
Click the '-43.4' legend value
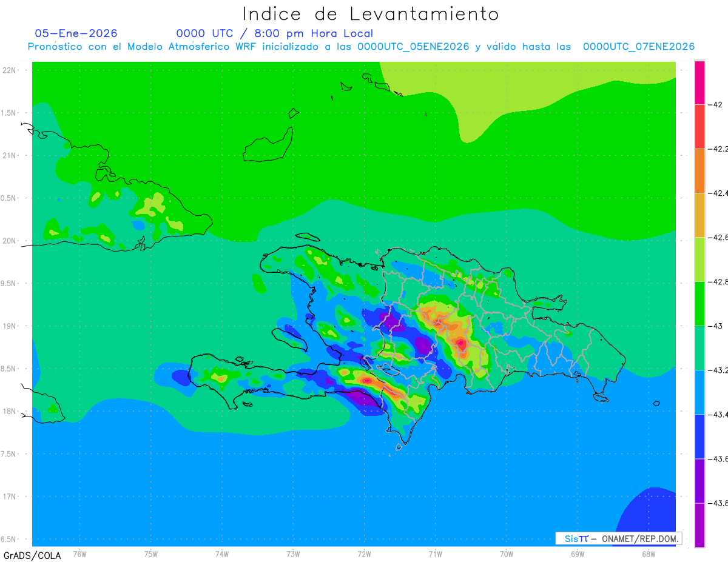point(719,414)
